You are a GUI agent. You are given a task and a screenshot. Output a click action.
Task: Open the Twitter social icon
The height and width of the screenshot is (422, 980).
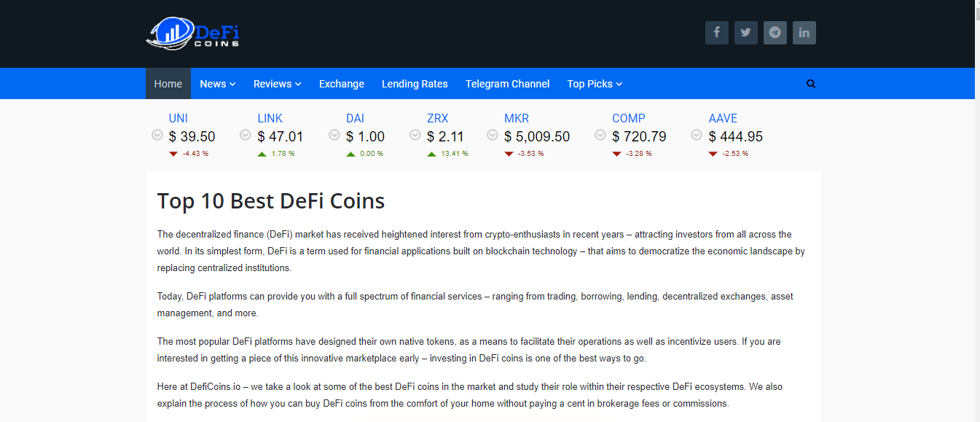[x=745, y=33]
